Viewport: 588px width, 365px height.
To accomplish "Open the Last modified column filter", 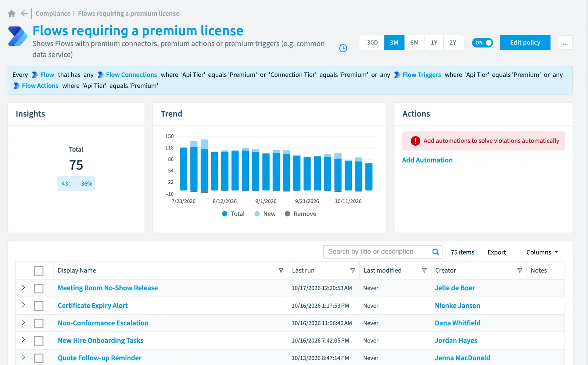I will click(424, 270).
